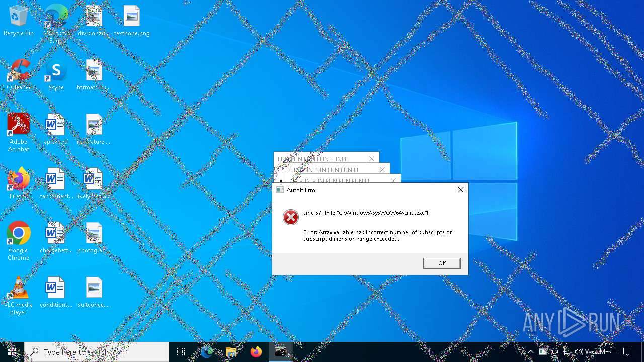Open the volume control in tray
Viewport: 644px width, 362px height.
[x=579, y=352]
